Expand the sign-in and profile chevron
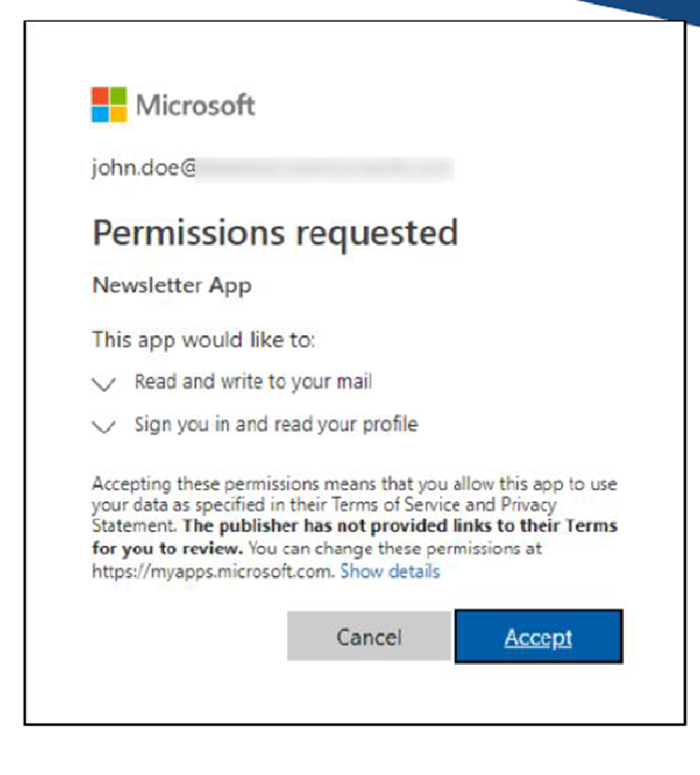Viewport: 700px width, 775px height. [104, 426]
